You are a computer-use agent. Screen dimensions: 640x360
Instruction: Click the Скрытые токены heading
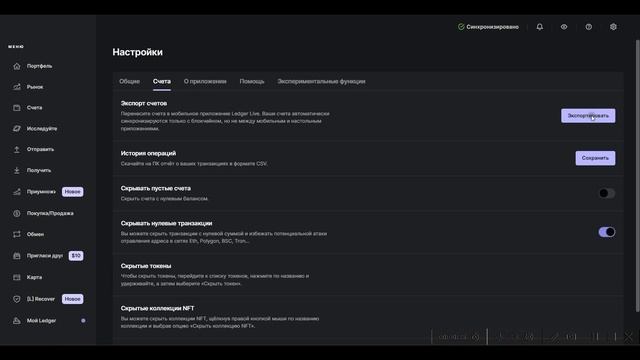click(146, 266)
